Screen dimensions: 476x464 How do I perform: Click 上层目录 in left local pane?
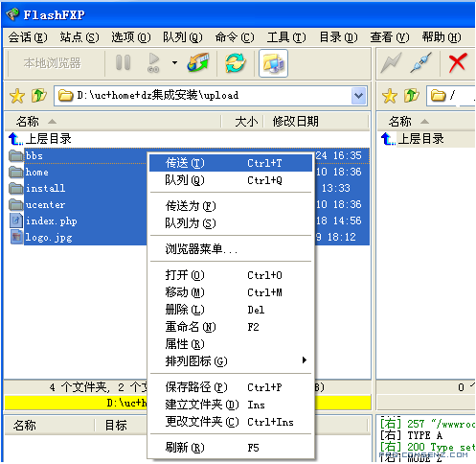49,139
